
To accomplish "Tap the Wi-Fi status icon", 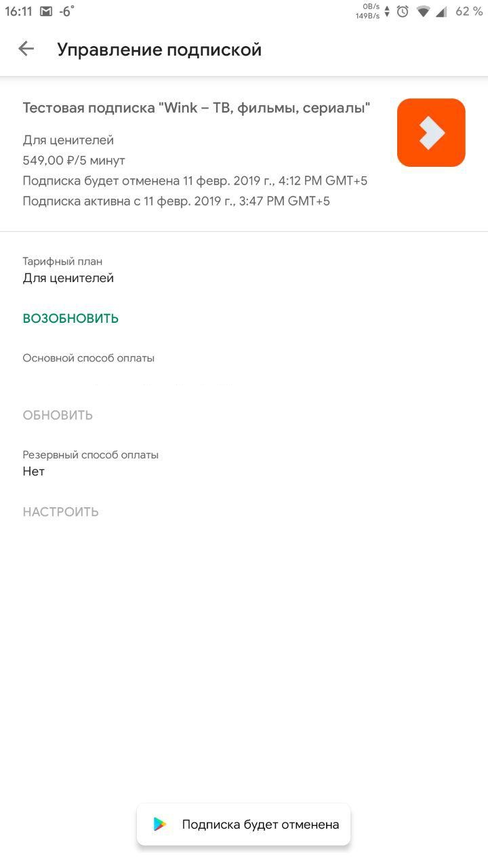I will click(x=424, y=12).
